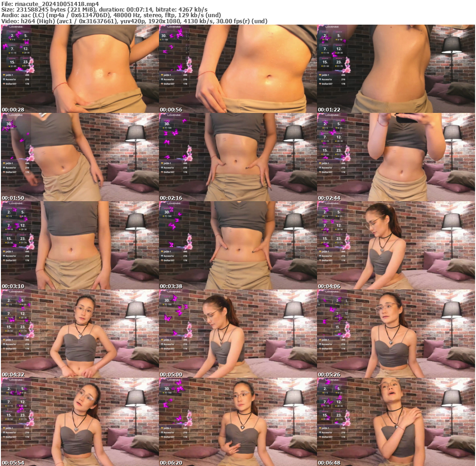Select the tip menu tile labeled 2
The width and height of the screenshot is (476, 466).
[x=12, y=36]
